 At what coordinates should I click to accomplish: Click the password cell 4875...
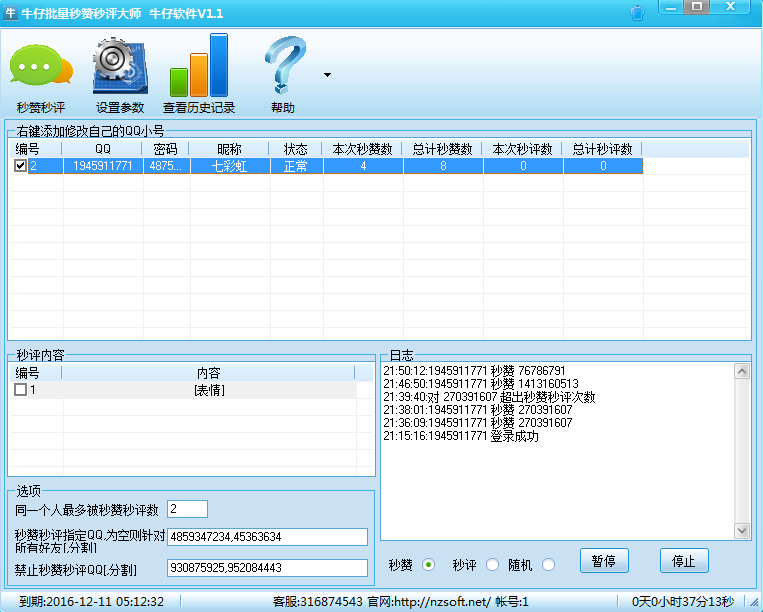(166, 166)
